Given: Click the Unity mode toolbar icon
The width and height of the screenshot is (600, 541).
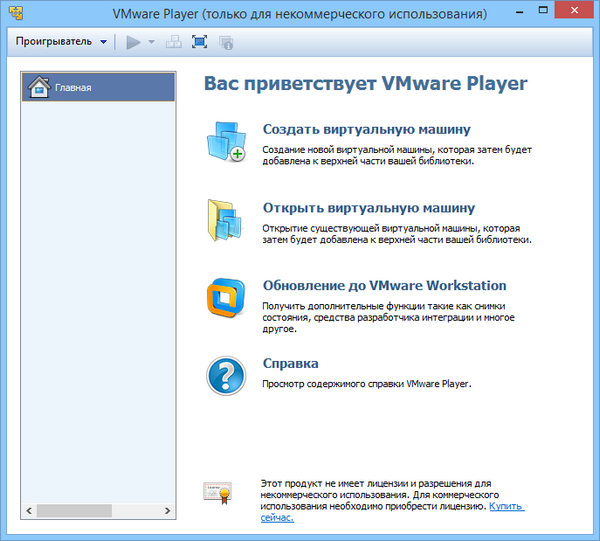Looking at the screenshot, I should coord(226,42).
